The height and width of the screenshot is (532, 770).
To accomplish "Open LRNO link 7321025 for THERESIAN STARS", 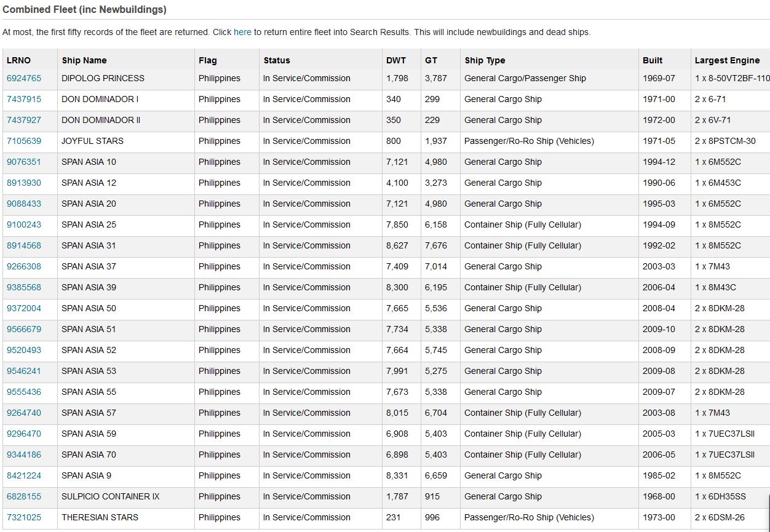I will pyautogui.click(x=24, y=517).
